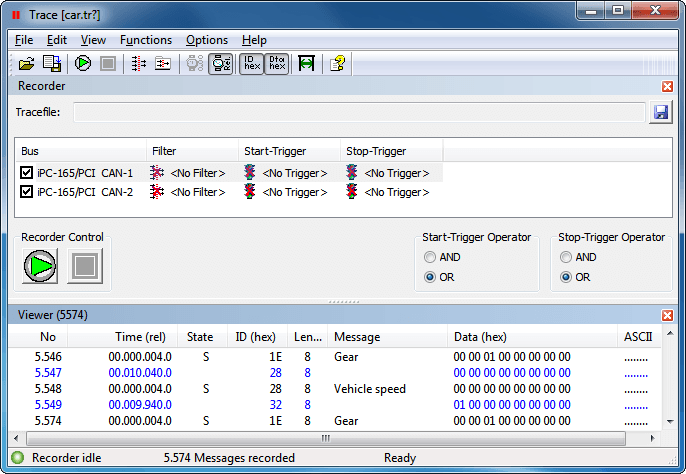Click the greyed absolute time toolbar icon

(195, 64)
